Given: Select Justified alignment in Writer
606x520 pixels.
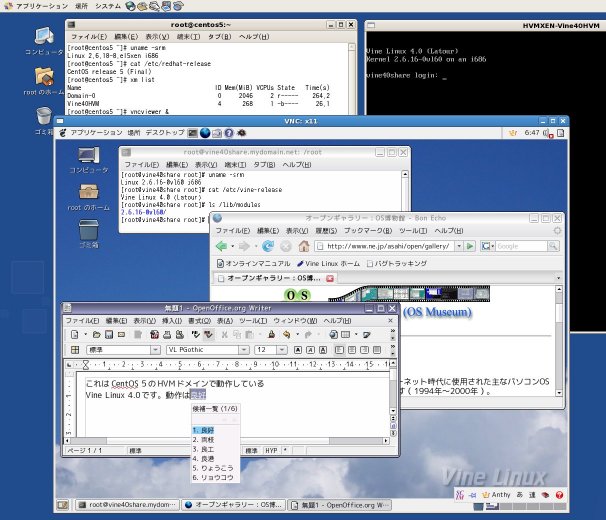Looking at the screenshot, I should tap(377, 350).
